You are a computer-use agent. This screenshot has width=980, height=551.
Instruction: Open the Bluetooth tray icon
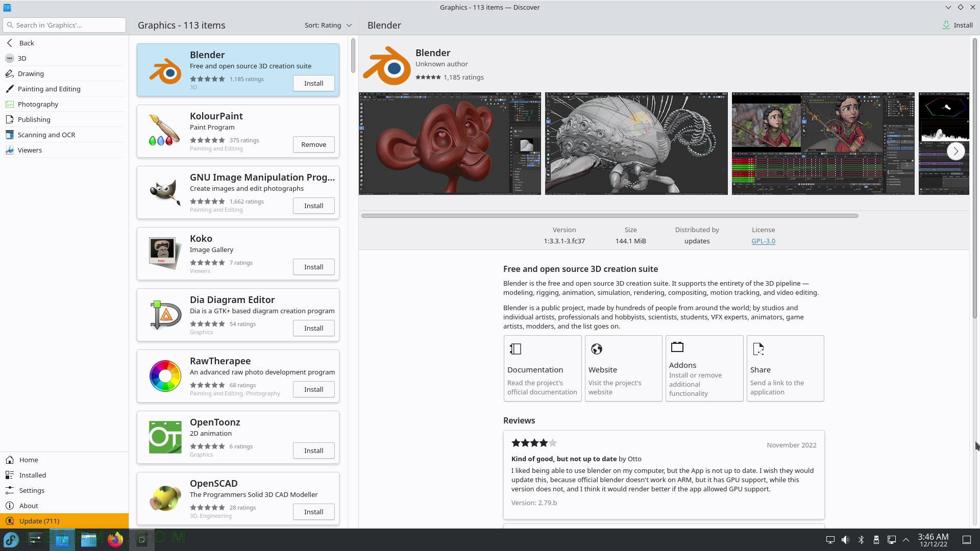pyautogui.click(x=861, y=540)
